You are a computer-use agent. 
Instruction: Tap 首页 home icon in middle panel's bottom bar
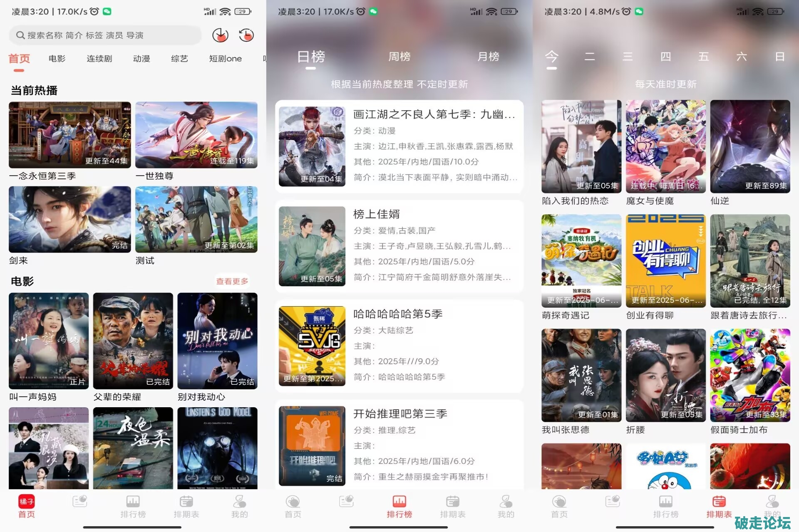click(293, 502)
